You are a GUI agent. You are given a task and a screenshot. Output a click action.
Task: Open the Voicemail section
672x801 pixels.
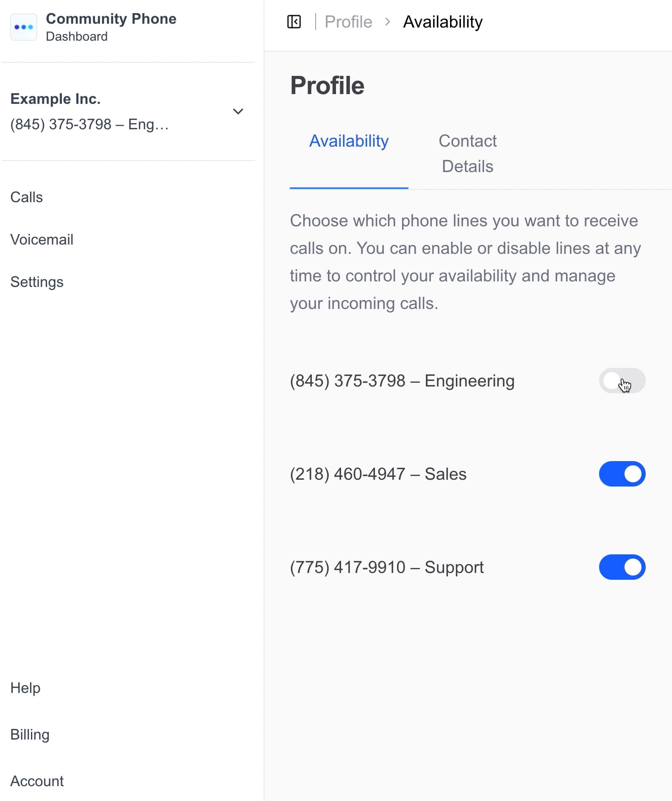point(42,239)
